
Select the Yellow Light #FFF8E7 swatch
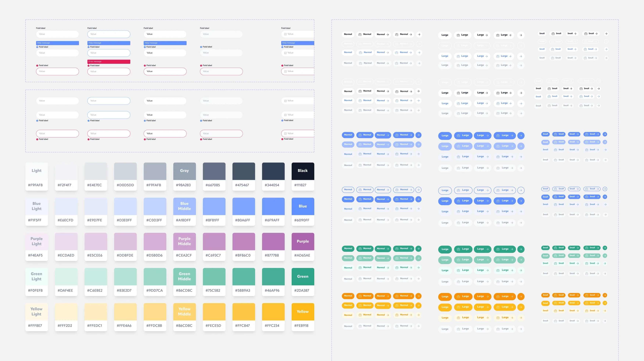[37, 317]
